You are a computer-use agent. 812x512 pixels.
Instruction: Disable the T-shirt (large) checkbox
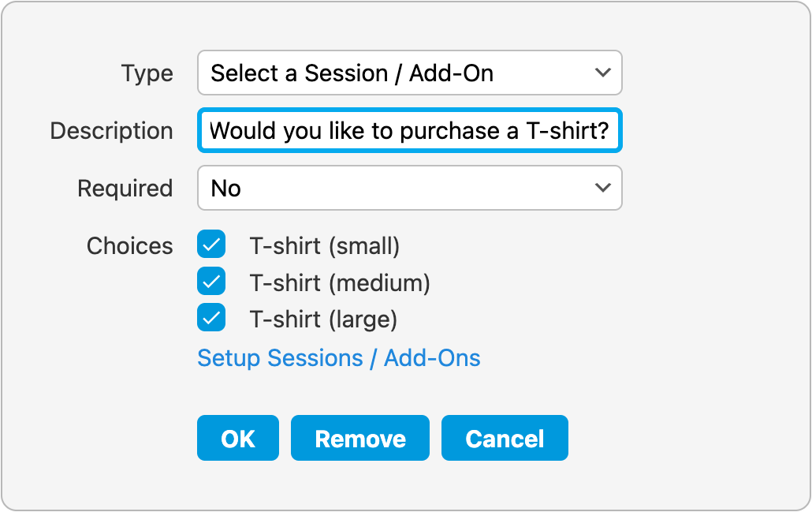coord(211,318)
